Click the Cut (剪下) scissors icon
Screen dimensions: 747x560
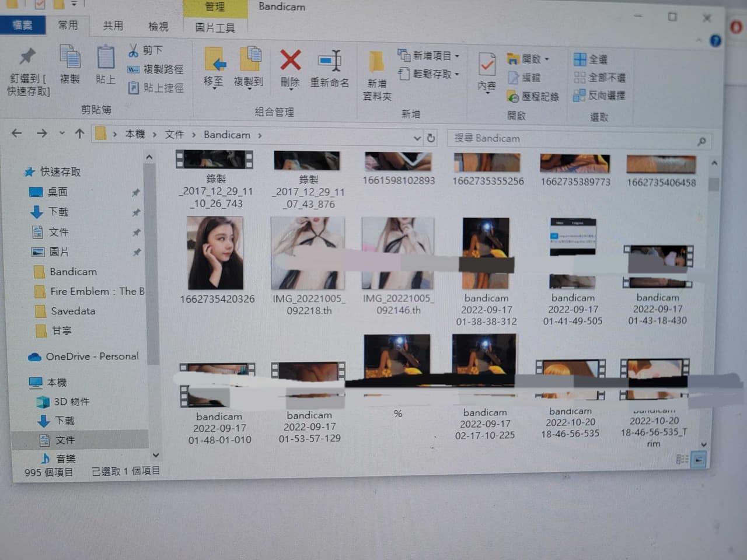click(134, 51)
